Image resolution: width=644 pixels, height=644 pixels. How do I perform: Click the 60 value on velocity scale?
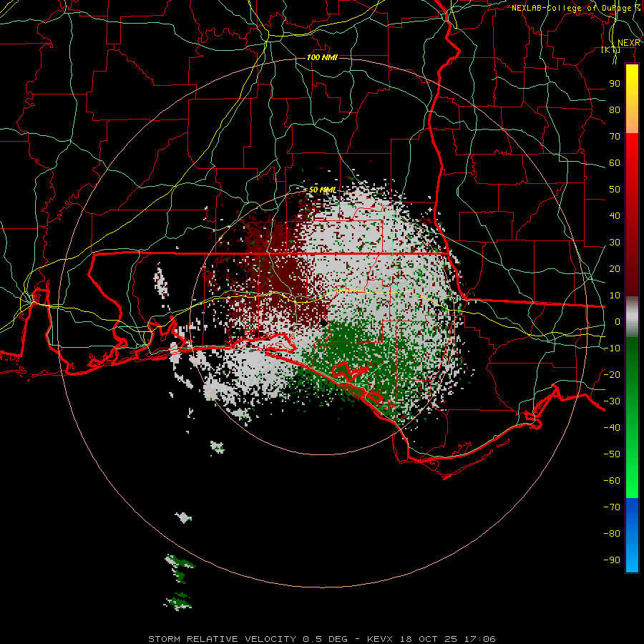(615, 163)
